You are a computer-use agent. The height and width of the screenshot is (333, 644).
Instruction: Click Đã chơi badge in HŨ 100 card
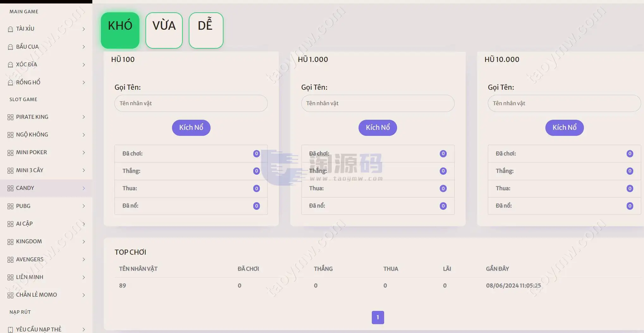point(256,154)
